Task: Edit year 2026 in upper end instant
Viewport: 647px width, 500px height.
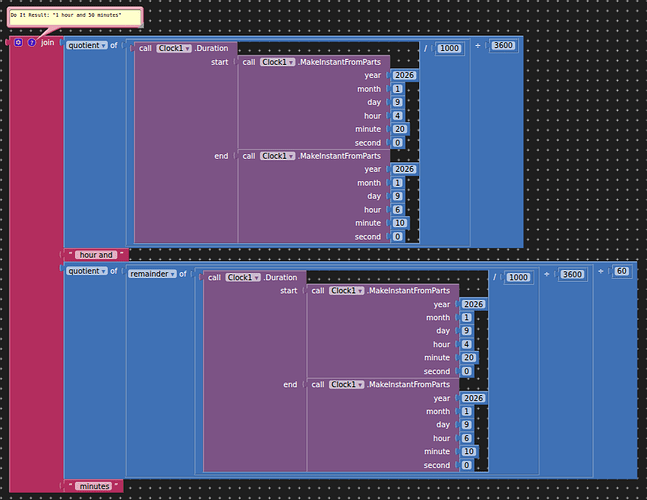Action: (x=404, y=169)
